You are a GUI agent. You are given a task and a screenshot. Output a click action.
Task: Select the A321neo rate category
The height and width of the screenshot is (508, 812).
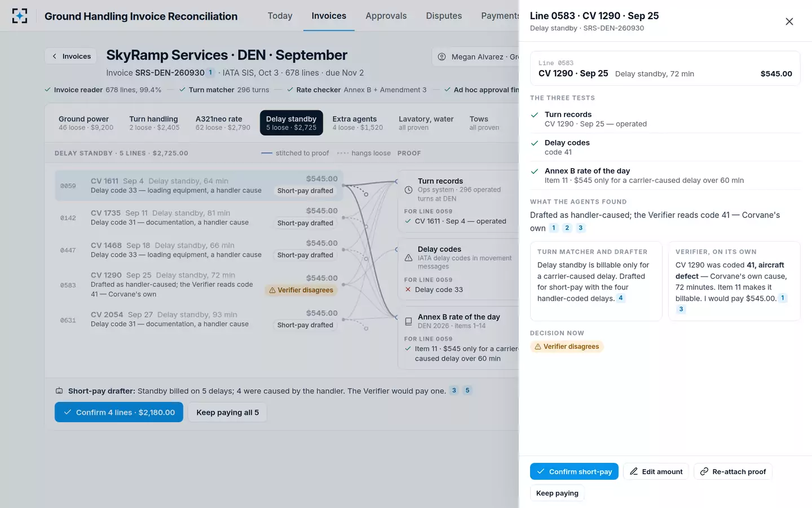223,122
